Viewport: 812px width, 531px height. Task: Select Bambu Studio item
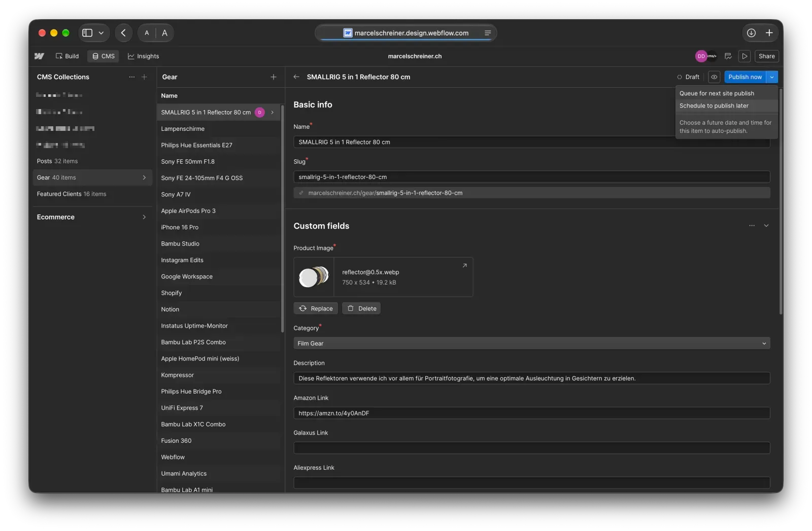[x=218, y=244]
